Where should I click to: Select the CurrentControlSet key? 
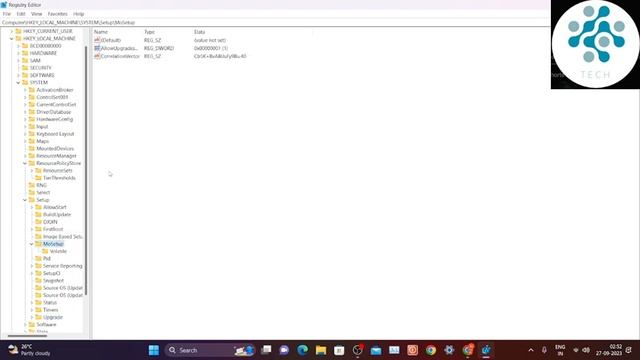click(56, 104)
